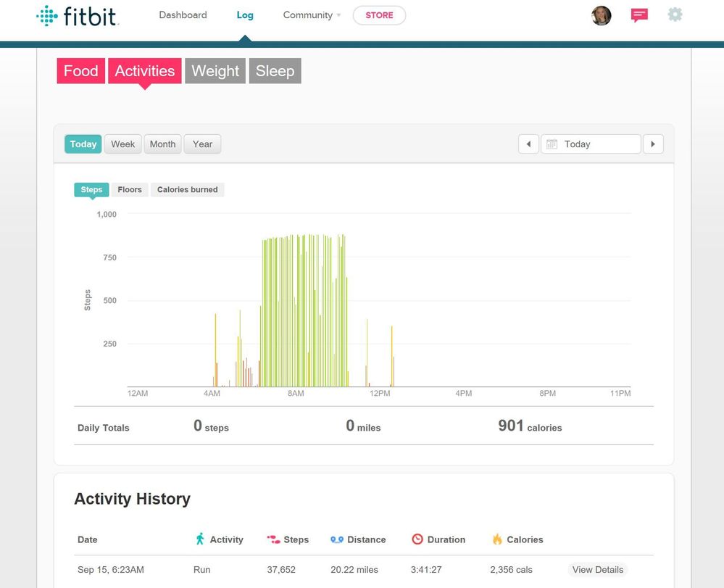724x588 pixels.
Task: Open the Food log tab
Action: 80,71
